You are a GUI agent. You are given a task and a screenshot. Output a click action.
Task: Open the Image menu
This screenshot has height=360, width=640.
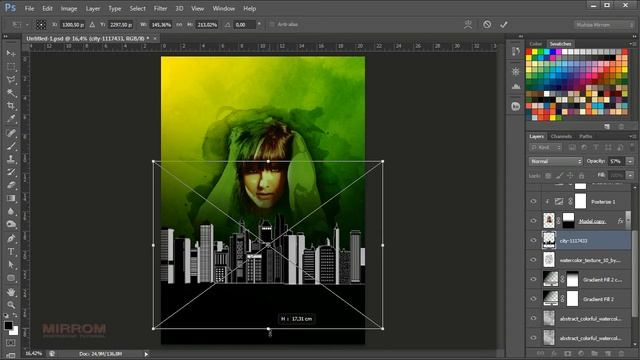coord(69,8)
